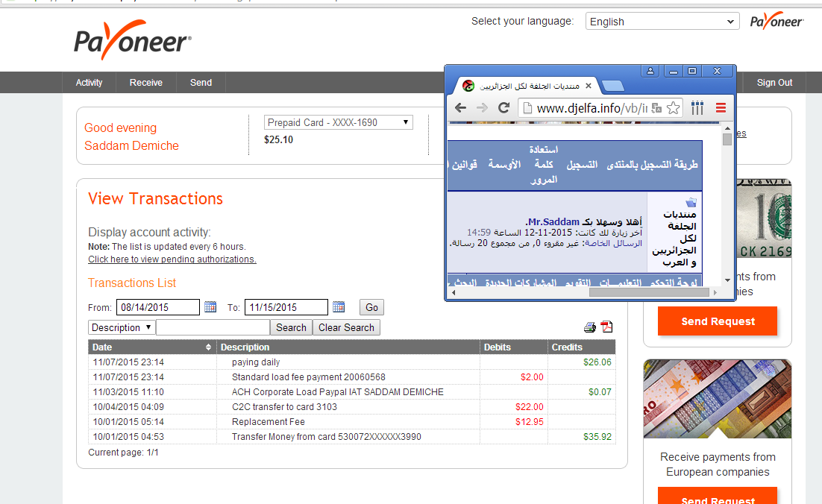Open the Send menu
The height and width of the screenshot is (504, 822).
coord(201,83)
